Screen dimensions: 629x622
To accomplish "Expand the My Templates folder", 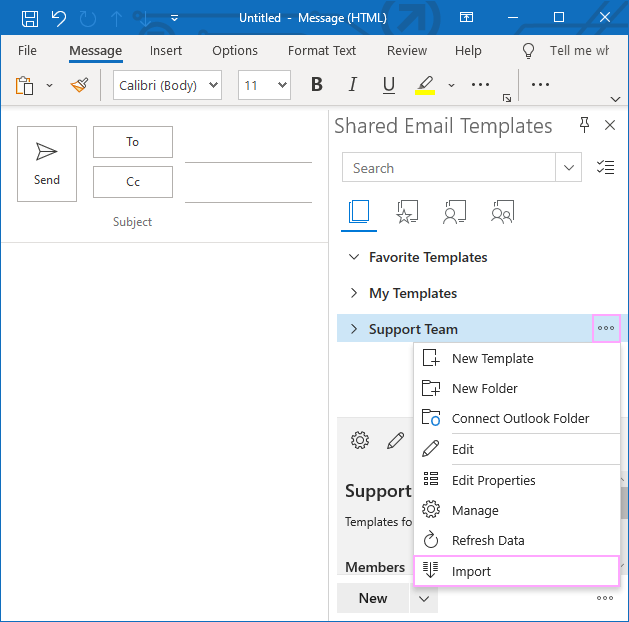I will tap(354, 293).
